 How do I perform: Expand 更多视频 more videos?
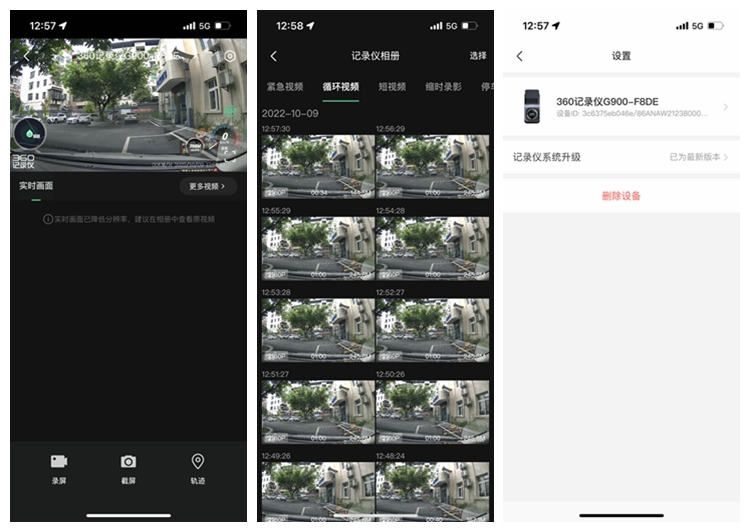coord(207,186)
